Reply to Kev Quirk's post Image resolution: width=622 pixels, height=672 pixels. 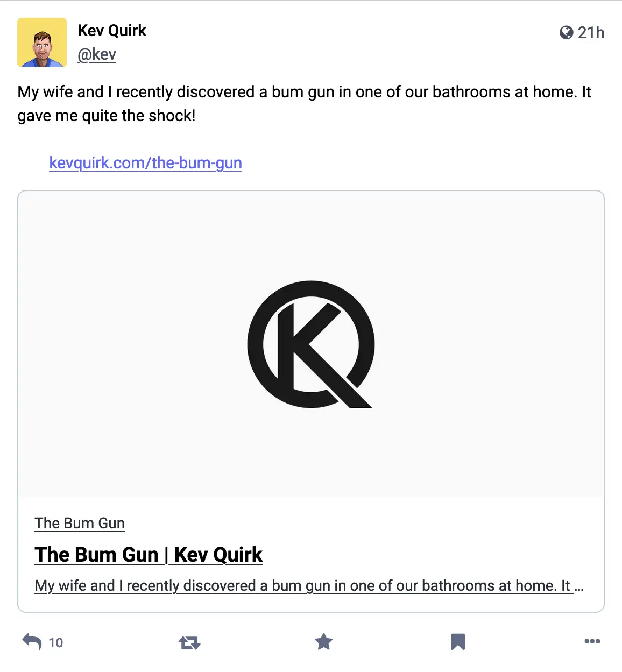[x=32, y=641]
